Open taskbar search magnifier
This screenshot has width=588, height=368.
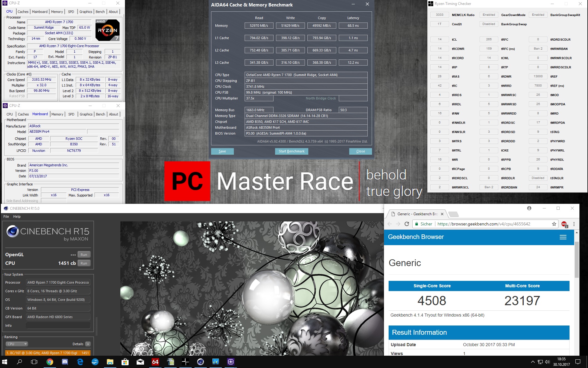point(19,362)
